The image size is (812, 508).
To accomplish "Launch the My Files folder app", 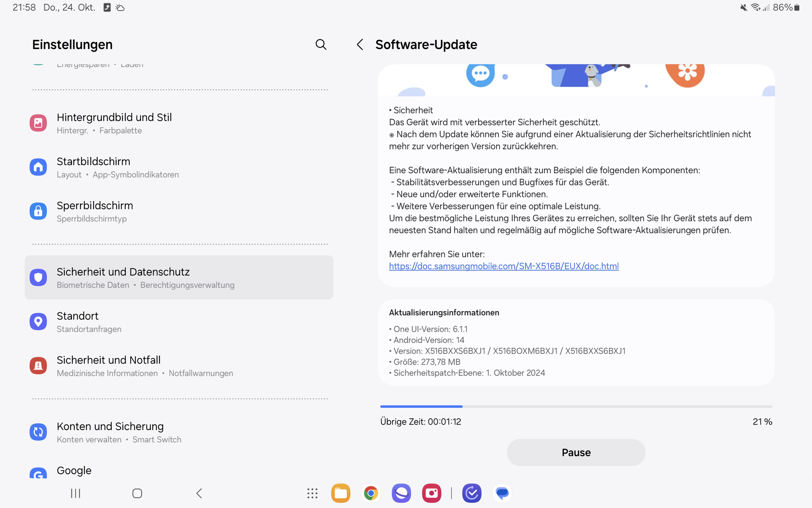I will tap(340, 493).
